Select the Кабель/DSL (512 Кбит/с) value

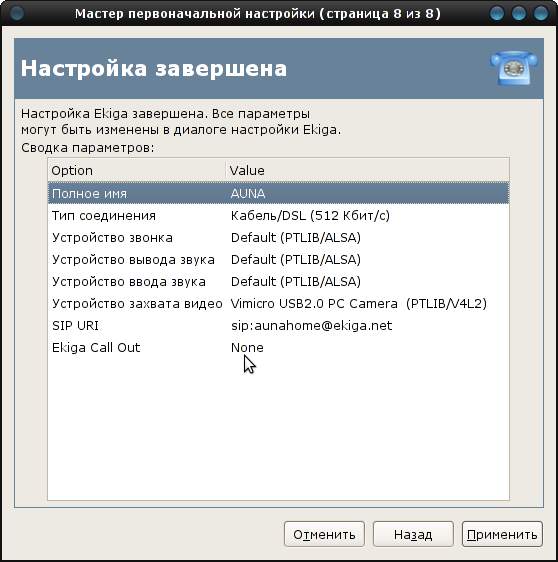coord(310,216)
